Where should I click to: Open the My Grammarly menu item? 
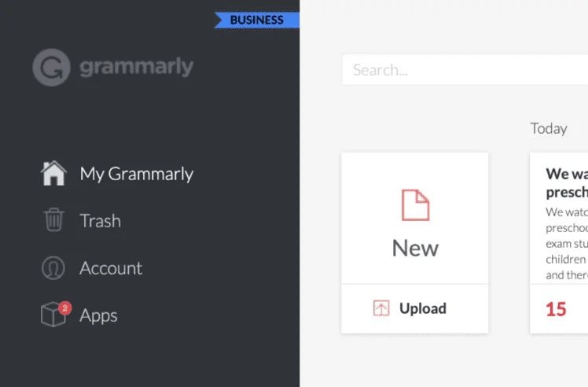point(137,174)
